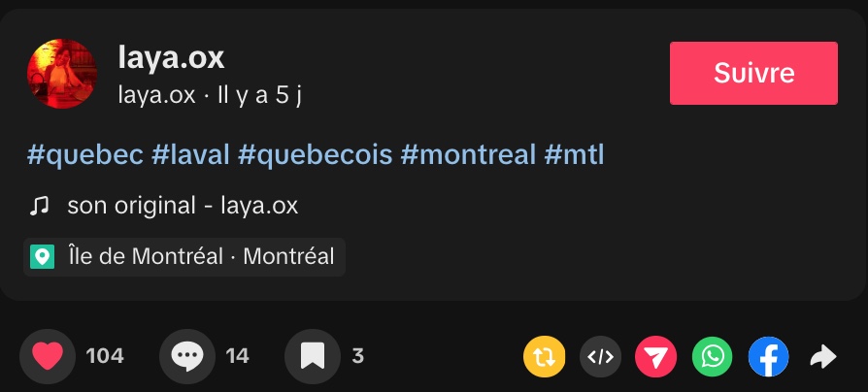Open the bold laya.ox username
Image resolution: width=868 pixels, height=392 pixels.
click(x=171, y=58)
